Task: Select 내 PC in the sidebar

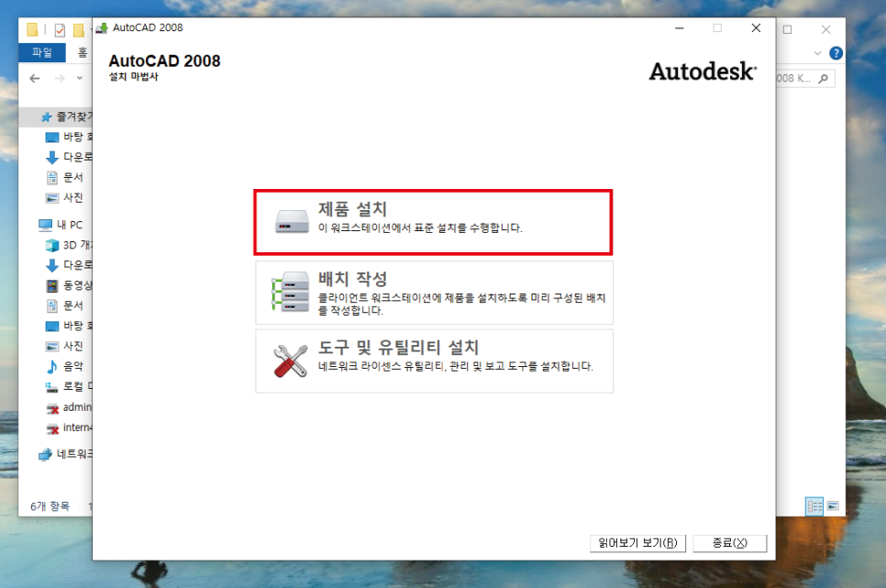Action: click(x=61, y=225)
